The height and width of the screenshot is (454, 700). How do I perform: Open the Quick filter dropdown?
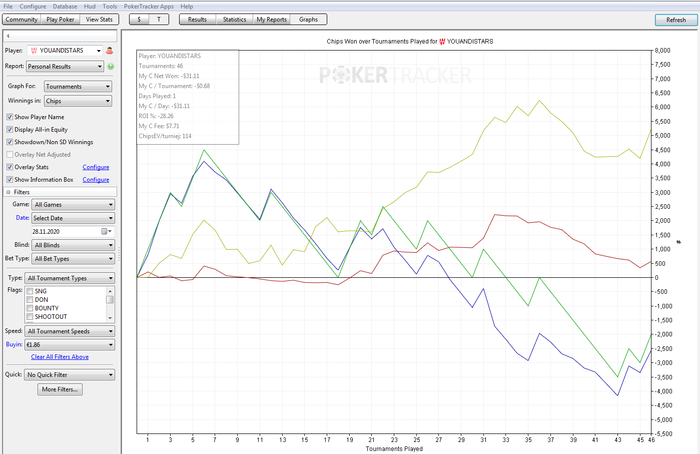70,375
